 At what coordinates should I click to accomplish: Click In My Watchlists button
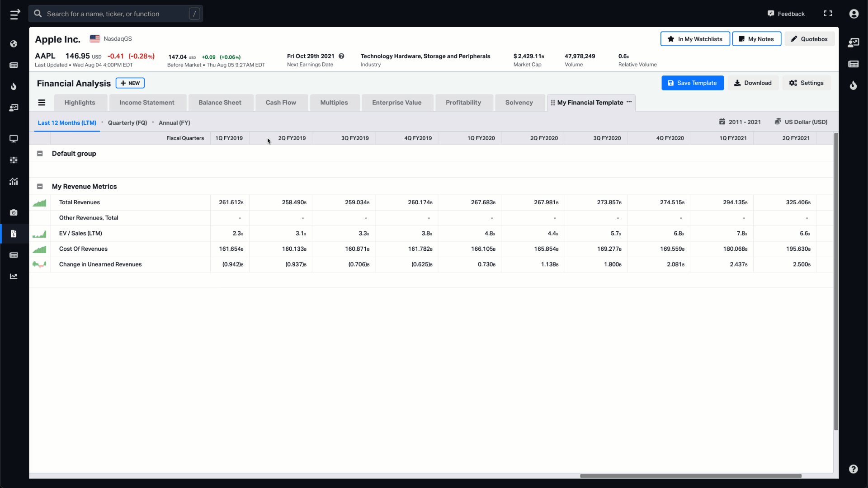[695, 39]
